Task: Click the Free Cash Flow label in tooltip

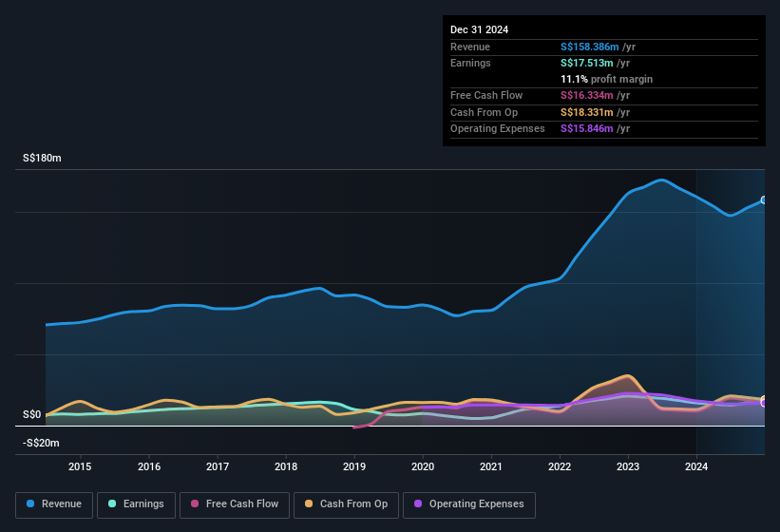Action: click(486, 95)
